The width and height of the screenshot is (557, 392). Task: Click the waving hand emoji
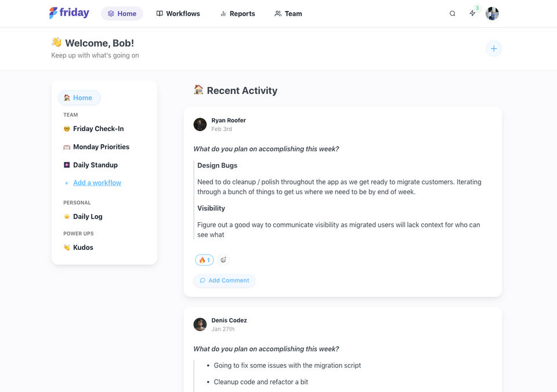coord(56,42)
